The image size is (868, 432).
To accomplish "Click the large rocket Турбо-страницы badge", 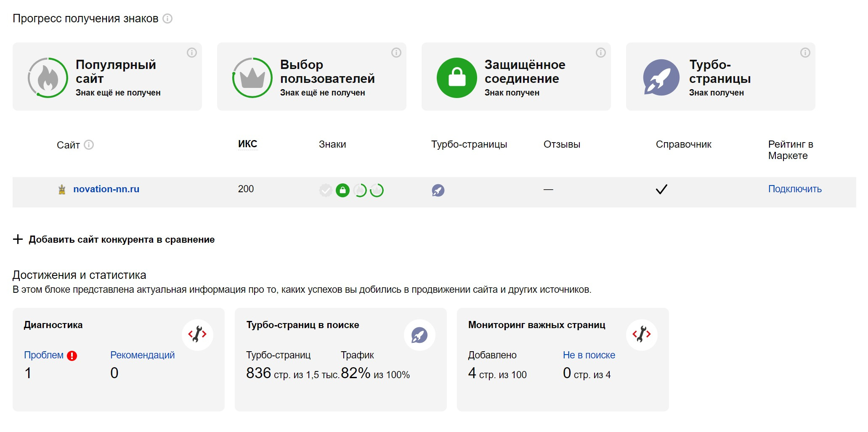I will [x=661, y=78].
